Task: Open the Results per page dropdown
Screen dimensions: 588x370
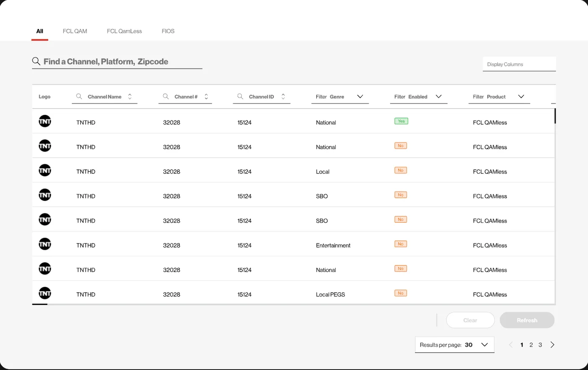Action: click(x=454, y=345)
